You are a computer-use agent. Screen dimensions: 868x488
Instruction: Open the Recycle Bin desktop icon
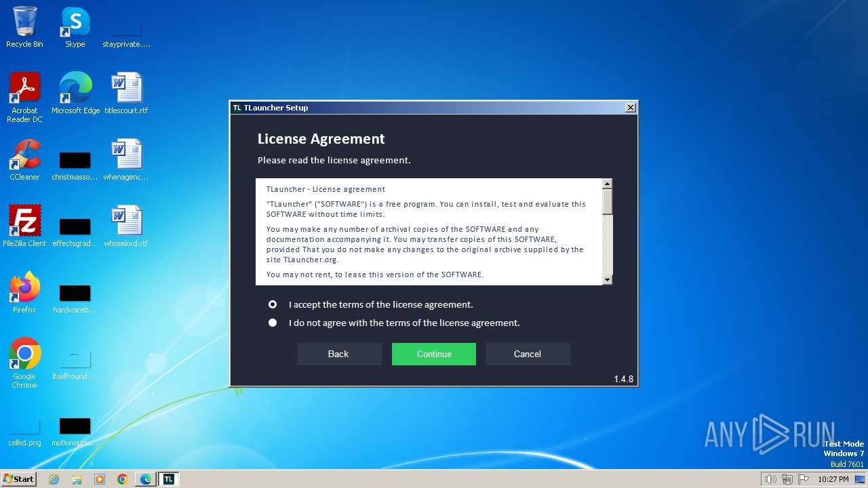point(24,27)
